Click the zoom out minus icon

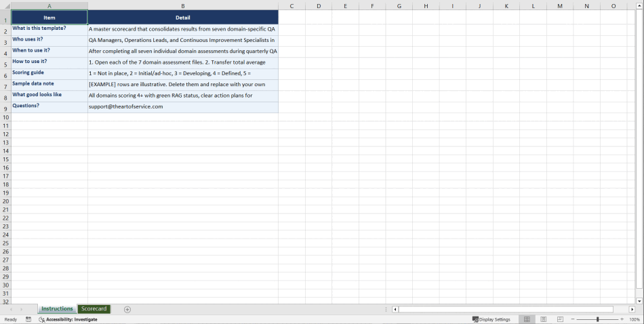[573, 319]
